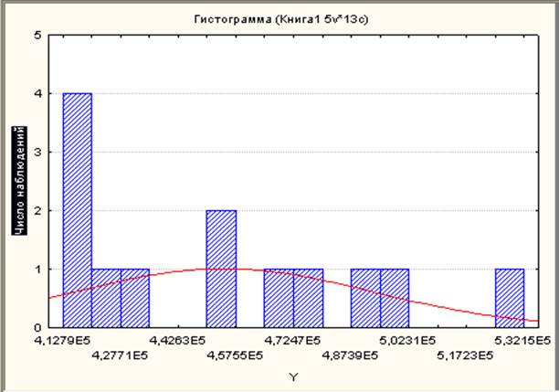559x392 pixels.
Task: Click x-axis tick label 5,1723E5
Action: click(x=465, y=355)
